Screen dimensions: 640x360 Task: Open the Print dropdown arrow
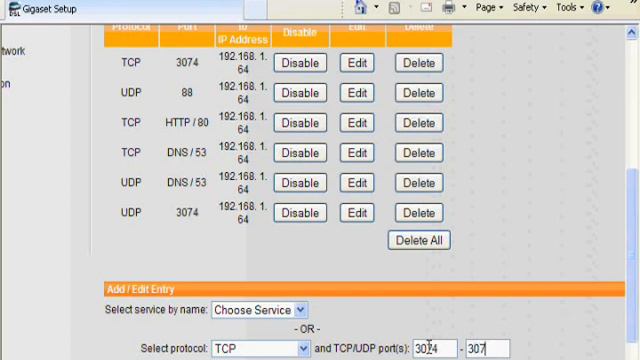pyautogui.click(x=464, y=7)
